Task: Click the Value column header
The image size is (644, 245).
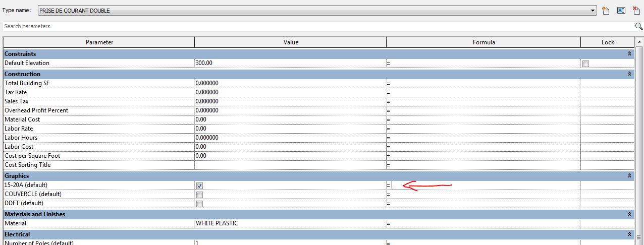Action: pyautogui.click(x=291, y=42)
